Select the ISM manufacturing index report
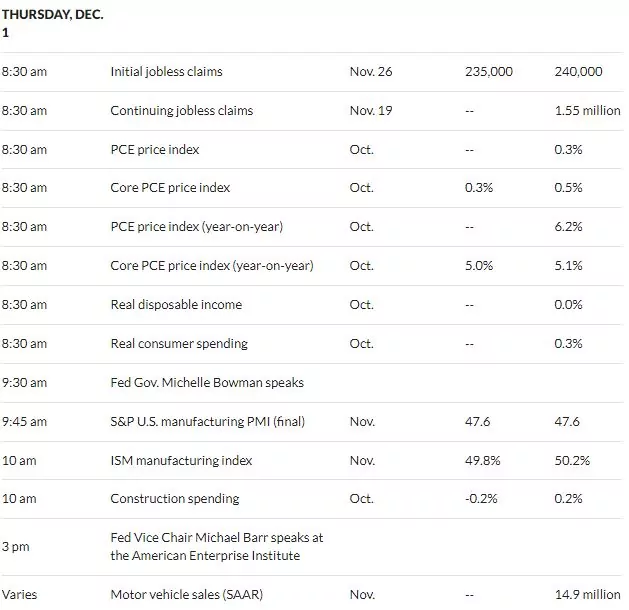Image resolution: width=629 pixels, height=610 pixels. pyautogui.click(x=181, y=460)
